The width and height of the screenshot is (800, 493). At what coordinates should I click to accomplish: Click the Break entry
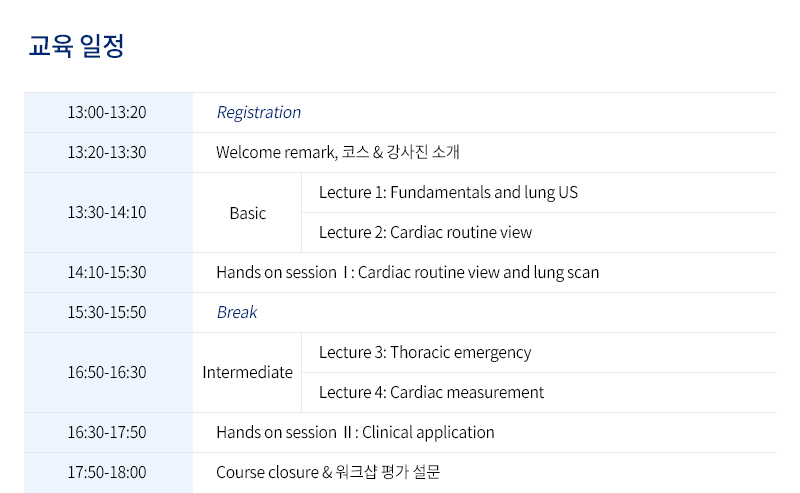(237, 313)
